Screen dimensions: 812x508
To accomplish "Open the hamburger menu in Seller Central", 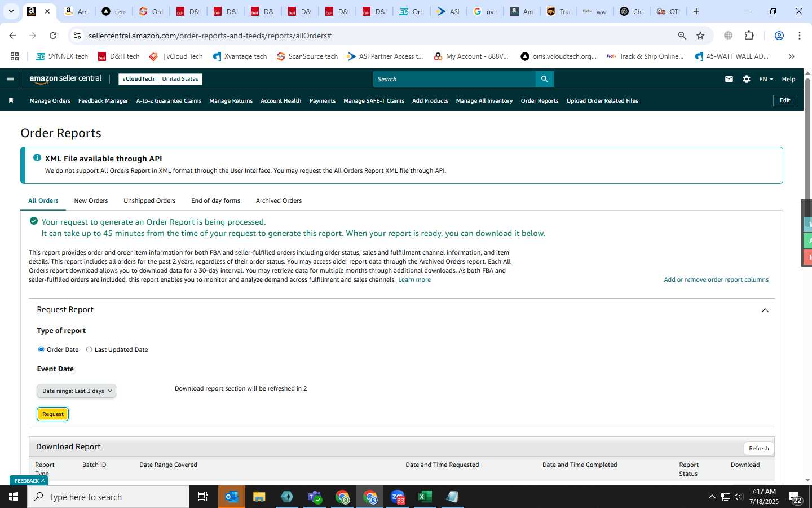I will 10,79.
